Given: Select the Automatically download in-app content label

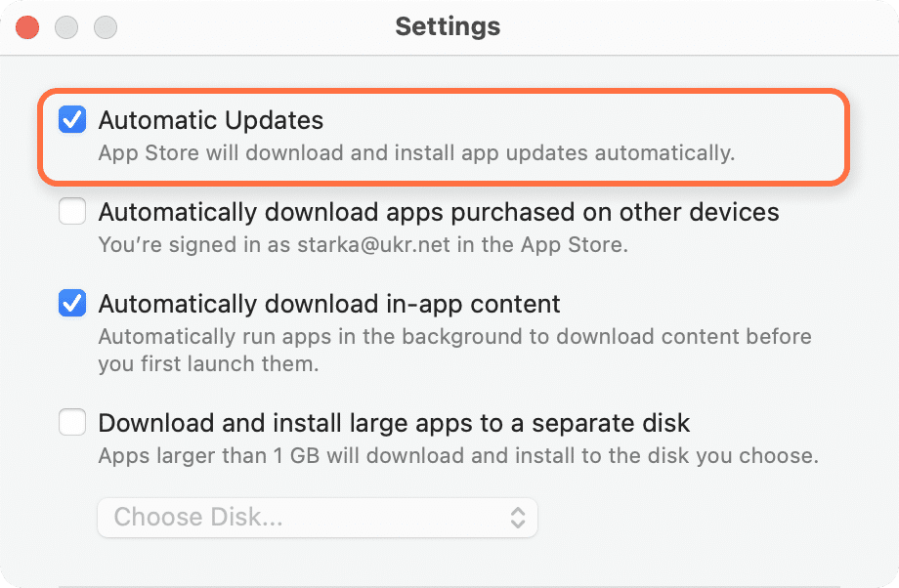Looking at the screenshot, I should click(329, 303).
